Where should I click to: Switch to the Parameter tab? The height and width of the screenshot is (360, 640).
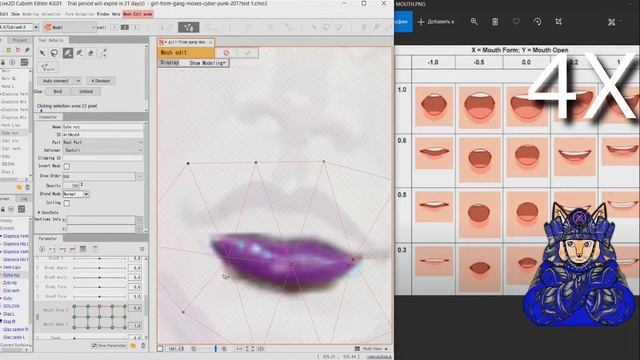coord(48,238)
